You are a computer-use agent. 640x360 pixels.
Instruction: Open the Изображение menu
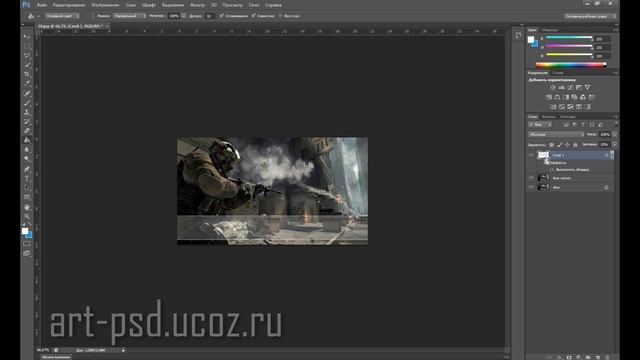click(105, 5)
